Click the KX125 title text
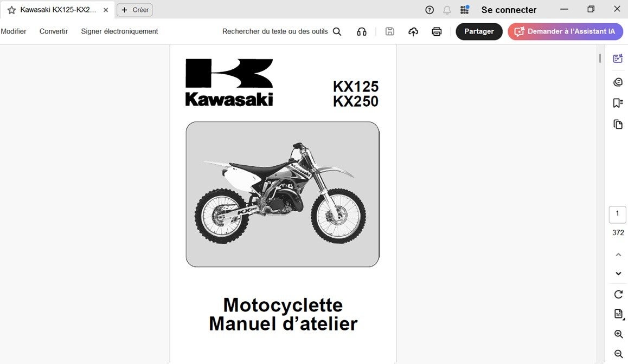 pos(356,87)
